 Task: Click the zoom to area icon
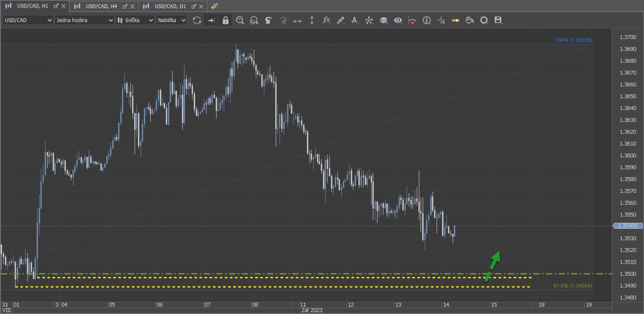pos(254,20)
